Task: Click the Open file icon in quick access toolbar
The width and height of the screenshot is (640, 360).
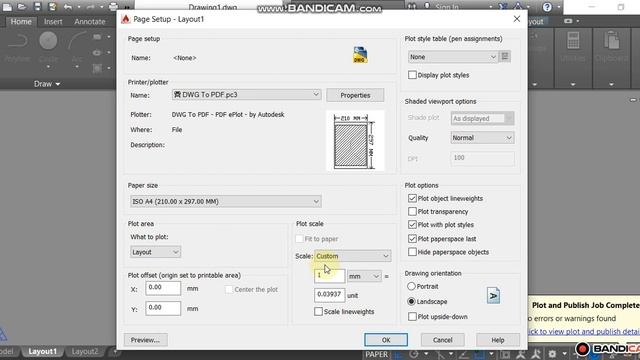Action: pyautogui.click(x=22, y=7)
